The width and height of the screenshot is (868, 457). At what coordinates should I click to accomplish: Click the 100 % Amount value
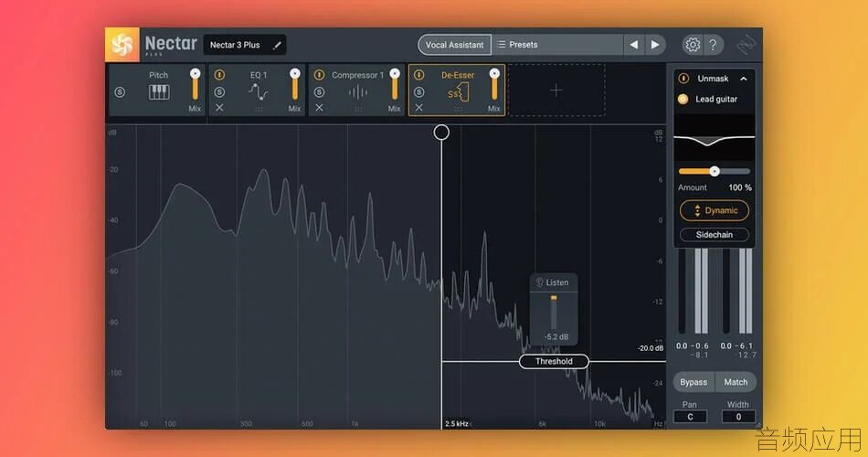coord(739,187)
